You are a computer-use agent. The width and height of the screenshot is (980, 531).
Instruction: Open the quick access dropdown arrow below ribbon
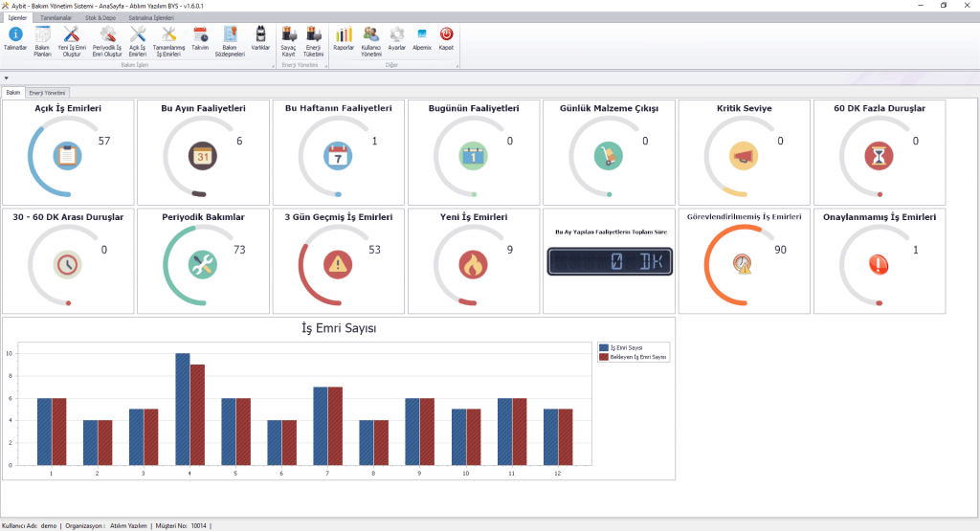(6, 78)
